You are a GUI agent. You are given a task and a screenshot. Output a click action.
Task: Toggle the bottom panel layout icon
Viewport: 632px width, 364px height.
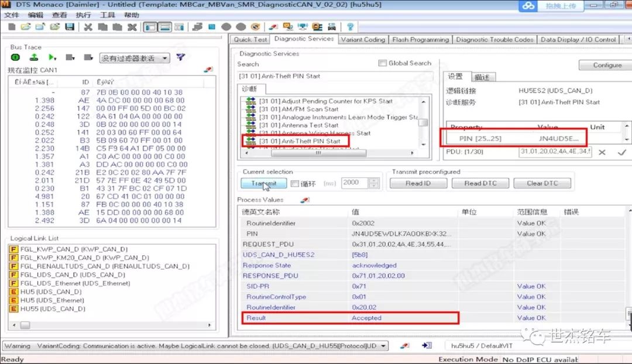pos(165,27)
